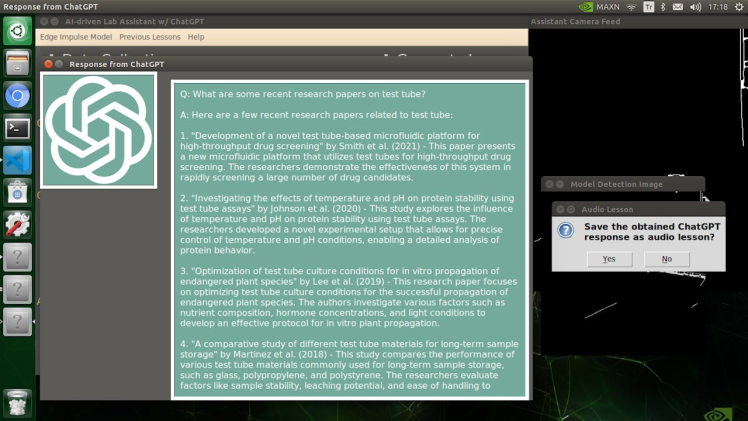This screenshot has width=748, height=421.
Task: Open the Wi-Fi network indicator
Action: click(x=632, y=7)
